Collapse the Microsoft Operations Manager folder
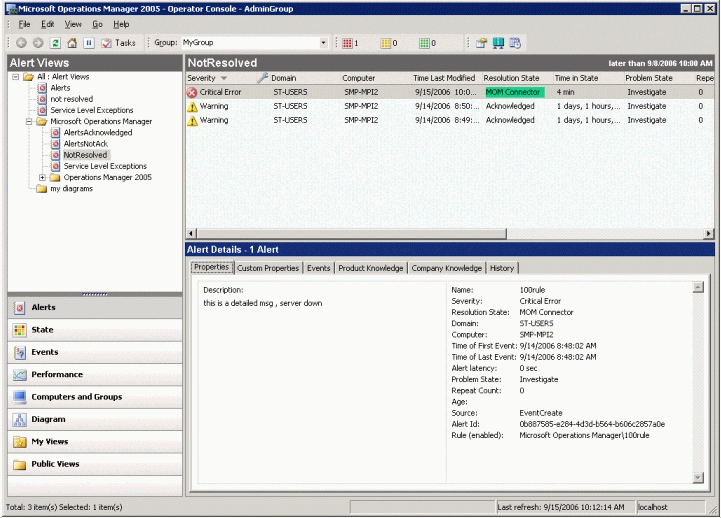The image size is (721, 518). [29, 121]
